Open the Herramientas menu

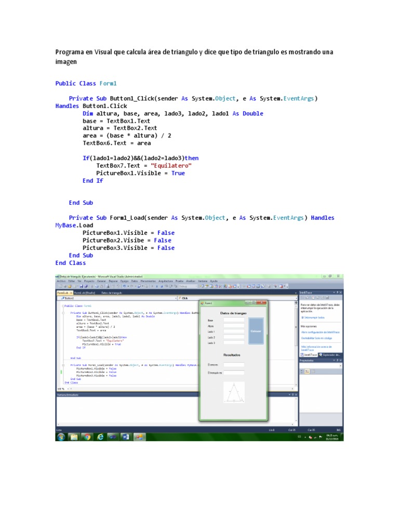[x=148, y=281]
